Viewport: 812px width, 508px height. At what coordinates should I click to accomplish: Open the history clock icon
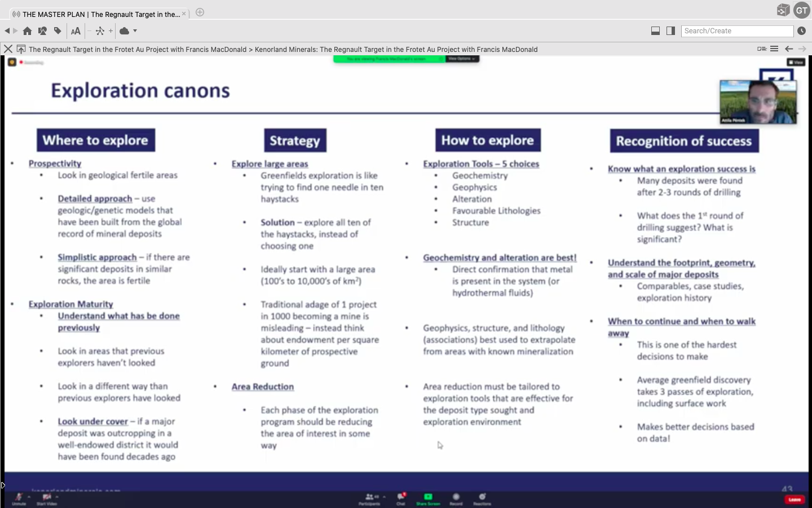click(802, 31)
